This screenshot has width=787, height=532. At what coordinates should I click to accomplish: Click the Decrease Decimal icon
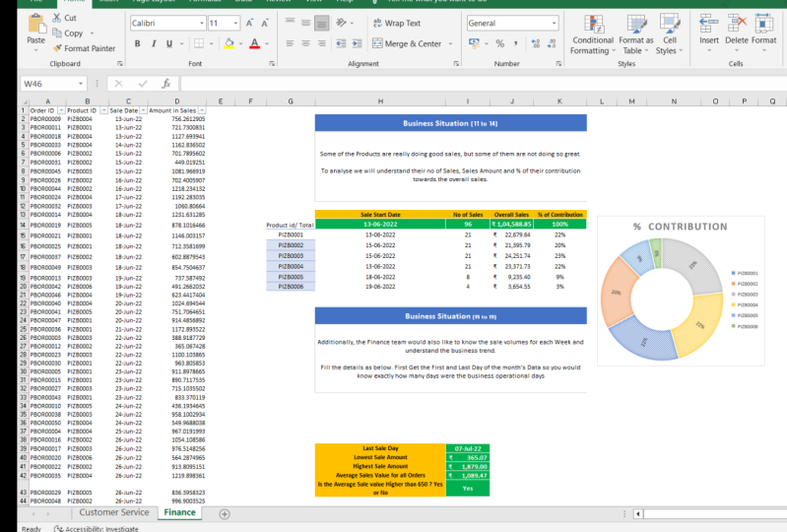[x=552, y=43]
